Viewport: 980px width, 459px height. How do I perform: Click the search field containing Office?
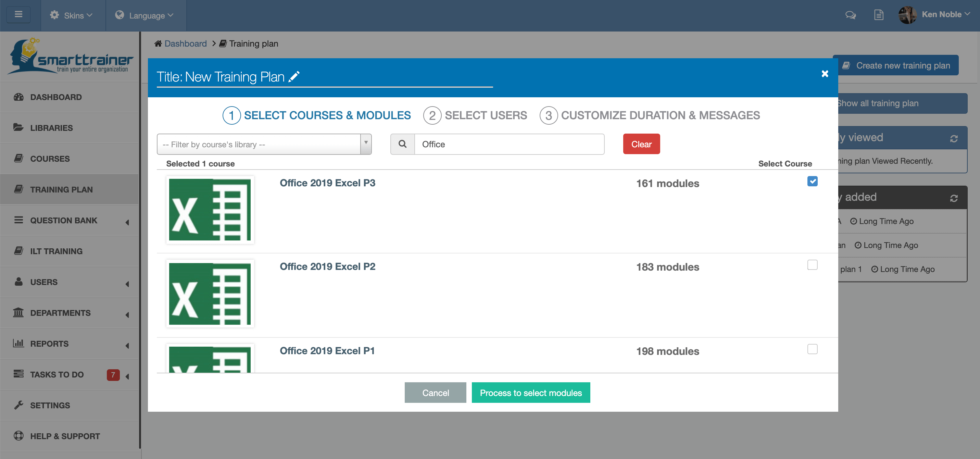(509, 144)
